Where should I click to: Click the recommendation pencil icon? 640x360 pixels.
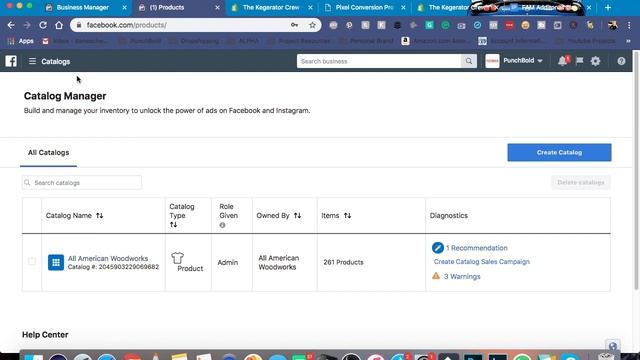(438, 248)
